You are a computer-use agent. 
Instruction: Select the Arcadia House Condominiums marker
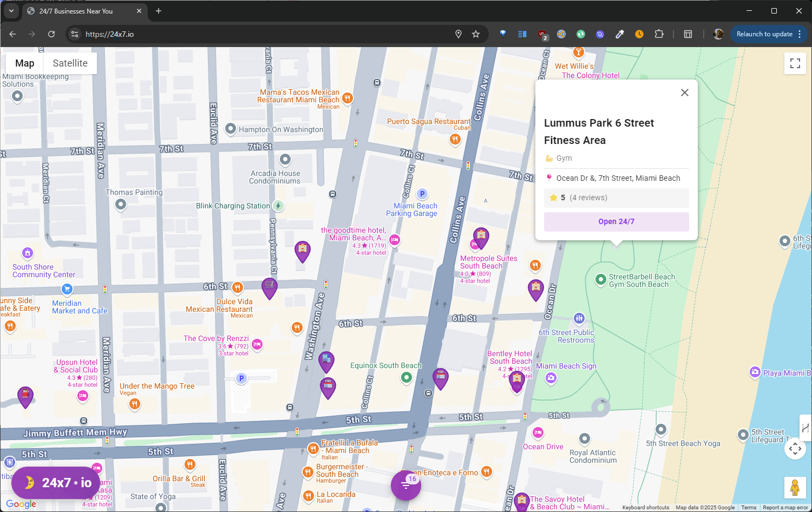(x=285, y=160)
